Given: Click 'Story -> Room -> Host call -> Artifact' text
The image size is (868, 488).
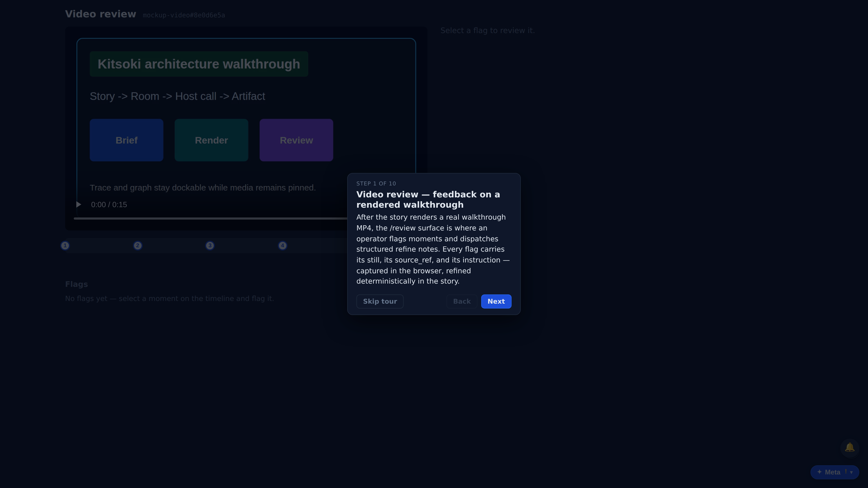Looking at the screenshot, I should 177,96.
